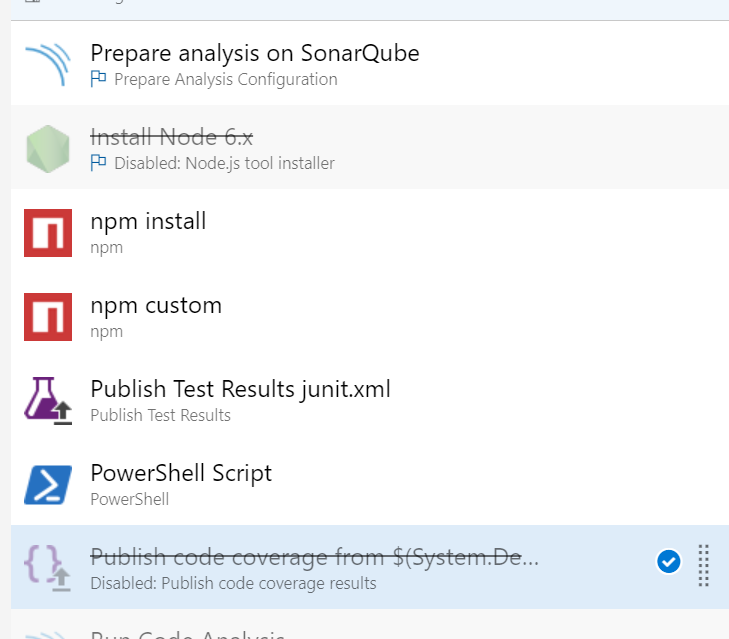The image size is (729, 639).
Task: Open the npm install task
Action: [x=148, y=221]
